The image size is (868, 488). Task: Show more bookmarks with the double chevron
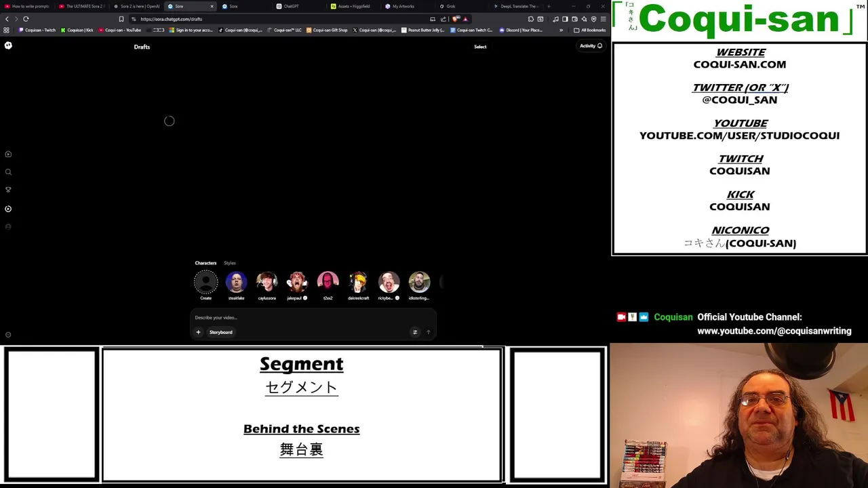point(561,30)
